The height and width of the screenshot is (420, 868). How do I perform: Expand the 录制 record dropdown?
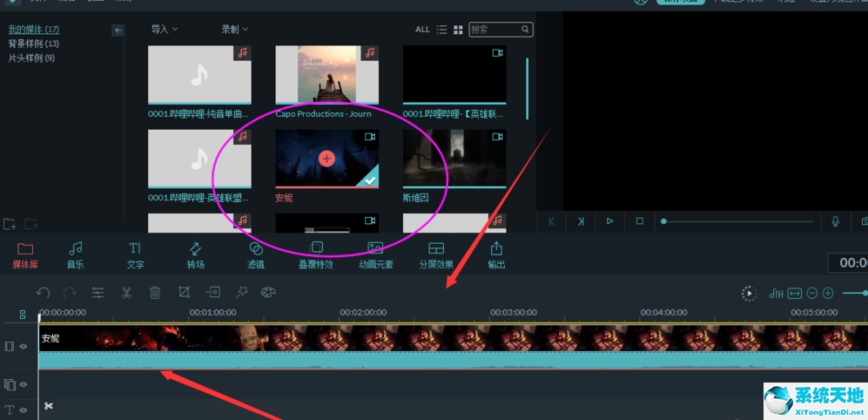coord(234,30)
